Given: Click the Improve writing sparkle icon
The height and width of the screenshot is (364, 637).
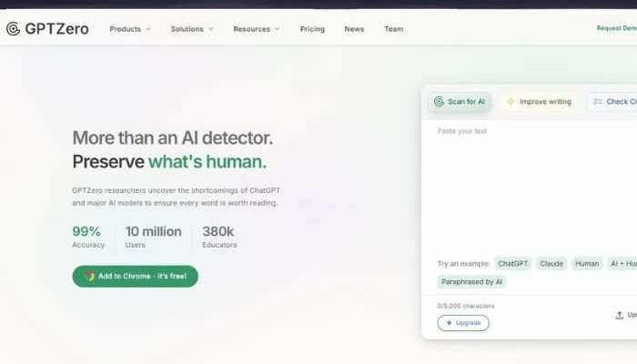Looking at the screenshot, I should [x=511, y=102].
